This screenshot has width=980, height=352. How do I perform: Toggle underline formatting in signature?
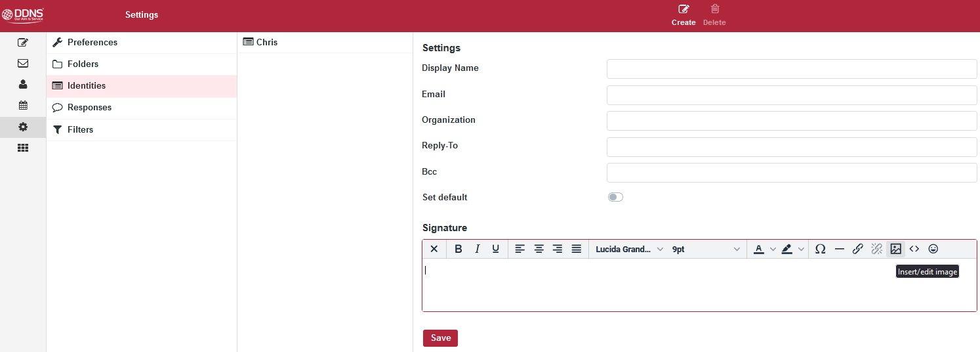click(x=495, y=249)
